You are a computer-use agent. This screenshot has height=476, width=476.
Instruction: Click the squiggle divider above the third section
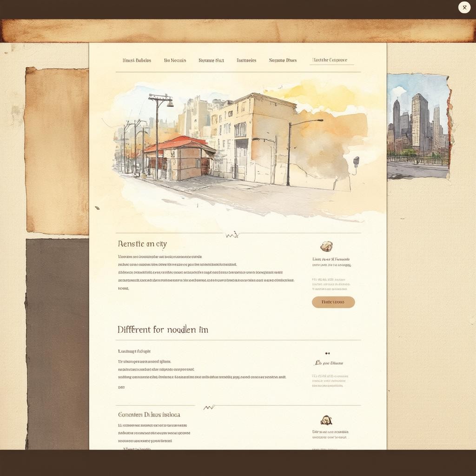coord(209,407)
